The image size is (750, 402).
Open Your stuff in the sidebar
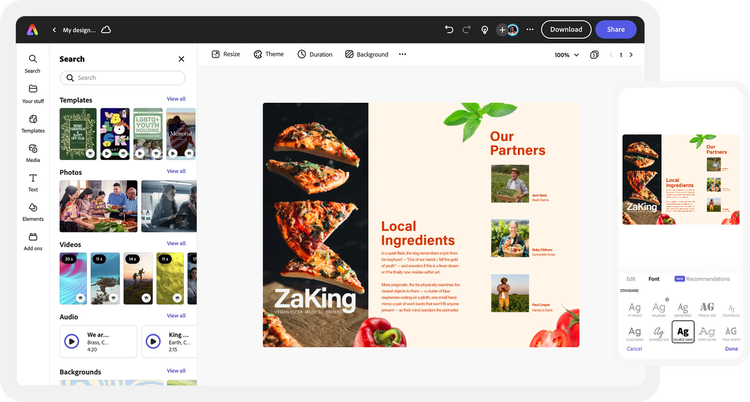[x=33, y=94]
